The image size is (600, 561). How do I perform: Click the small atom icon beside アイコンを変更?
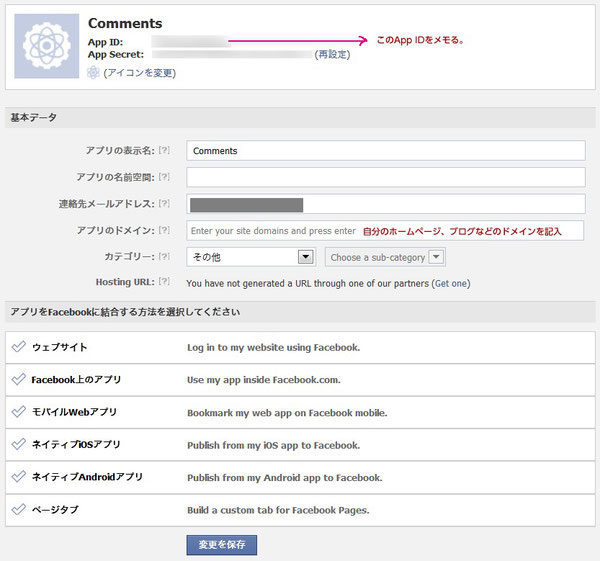[93, 72]
